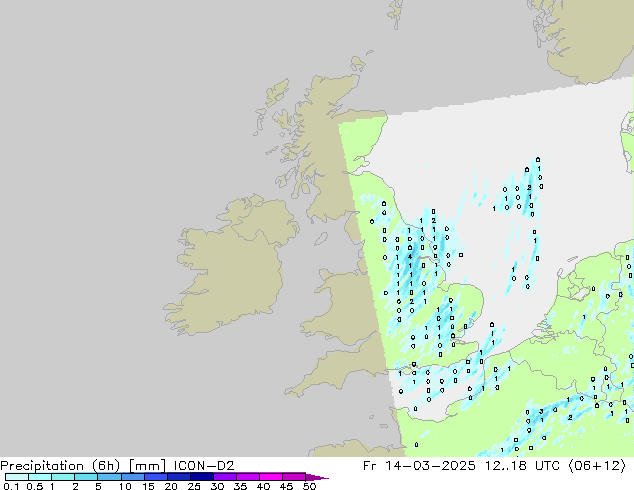Screen dimensions: 634x490
Task: Select the 2–5 mm legend color box
Action: coord(86,477)
